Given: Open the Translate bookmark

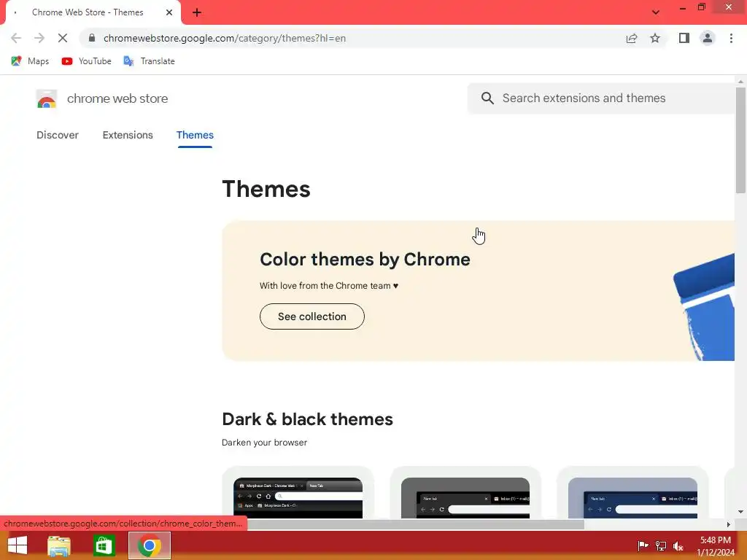Looking at the screenshot, I should pos(149,61).
